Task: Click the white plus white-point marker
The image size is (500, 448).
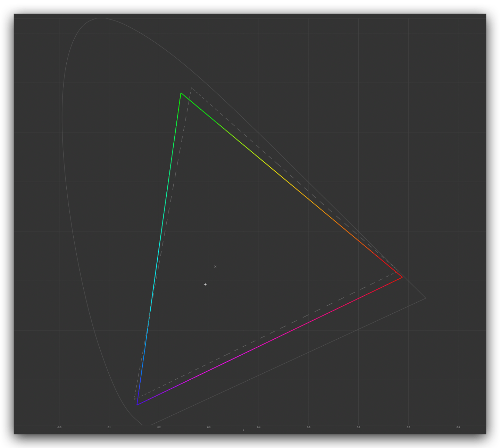Action: click(205, 284)
